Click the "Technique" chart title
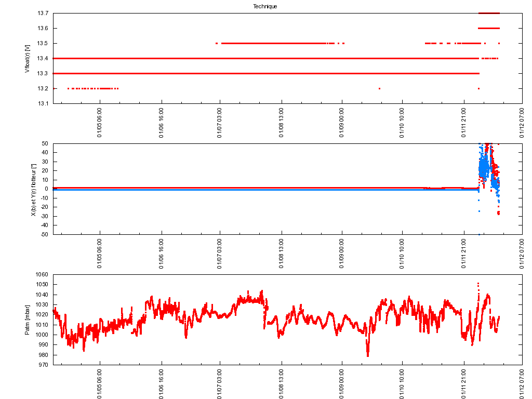 click(265, 6)
